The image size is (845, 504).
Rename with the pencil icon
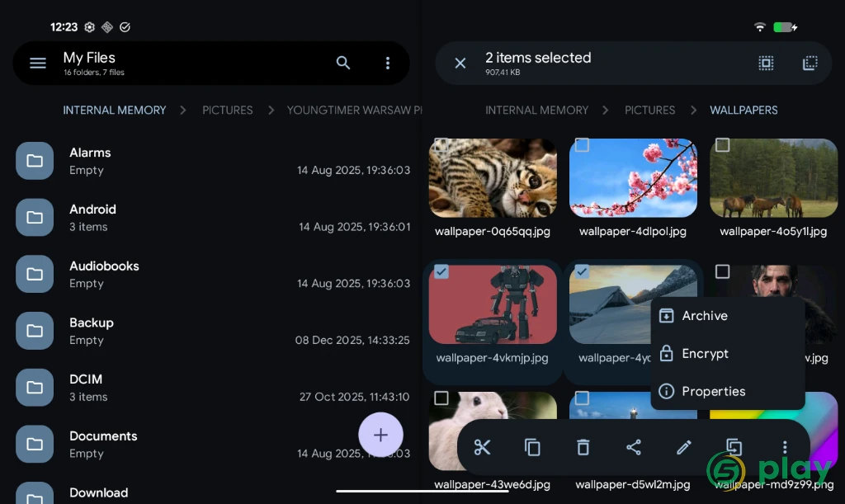coord(684,447)
